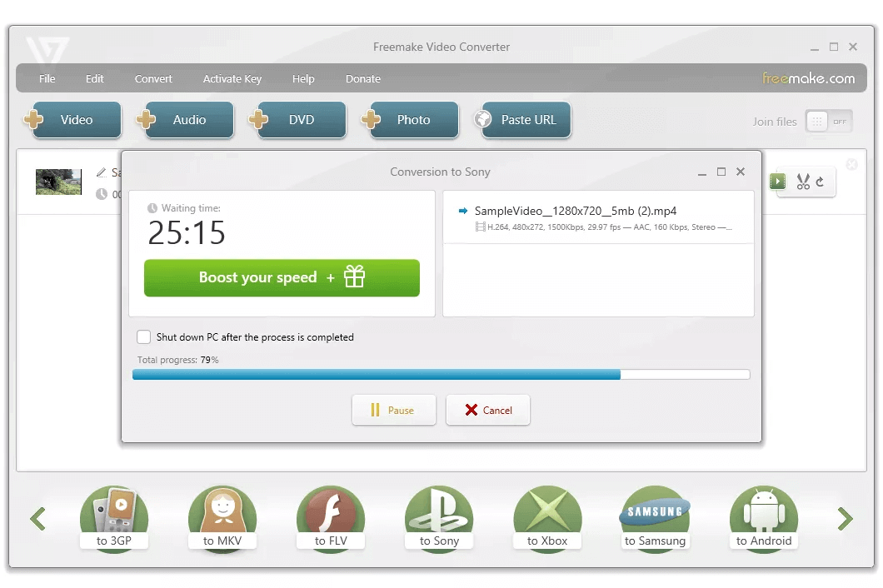Remove the file with the X icon
The height and width of the screenshot is (588, 883).
(852, 164)
